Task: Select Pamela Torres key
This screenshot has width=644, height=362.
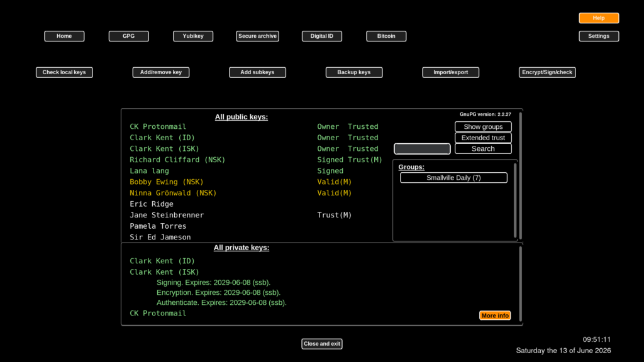Action: click(158, 226)
